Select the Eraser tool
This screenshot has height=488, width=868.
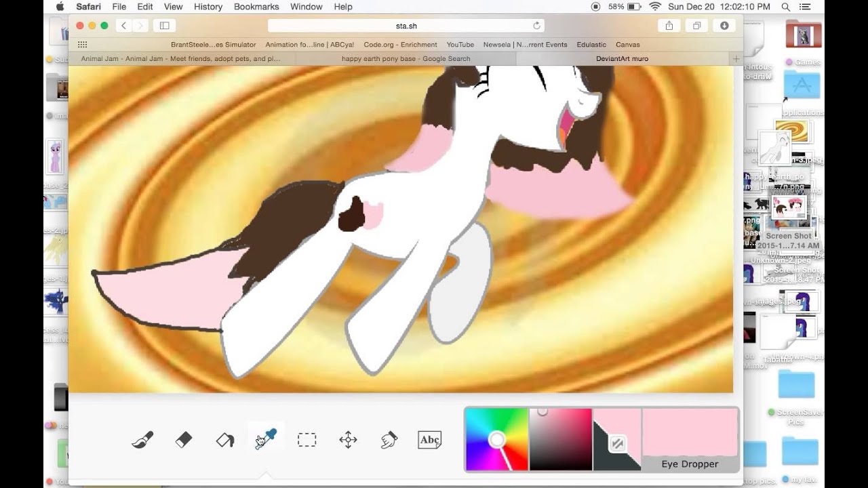184,440
